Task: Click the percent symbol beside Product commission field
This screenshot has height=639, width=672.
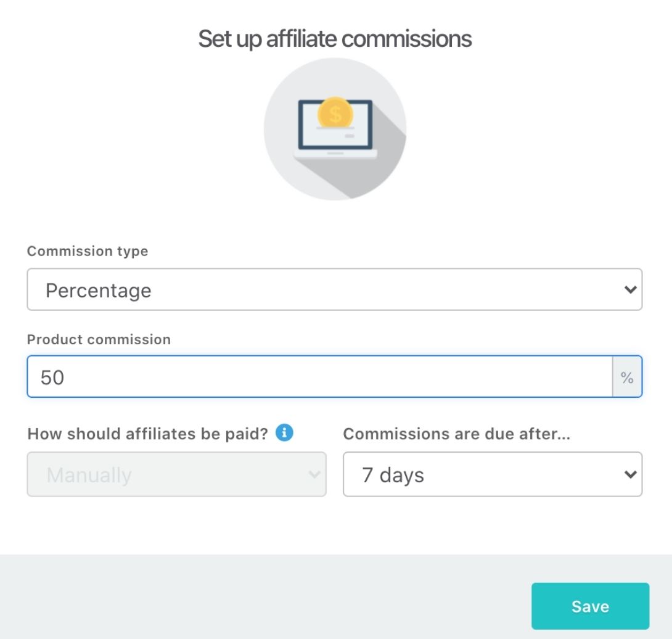Action: 627,377
